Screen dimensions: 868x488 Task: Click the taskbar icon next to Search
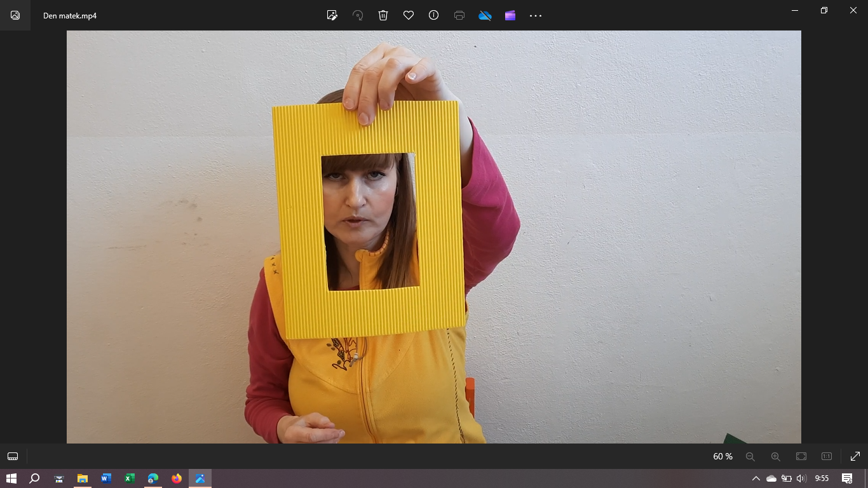[58, 478]
